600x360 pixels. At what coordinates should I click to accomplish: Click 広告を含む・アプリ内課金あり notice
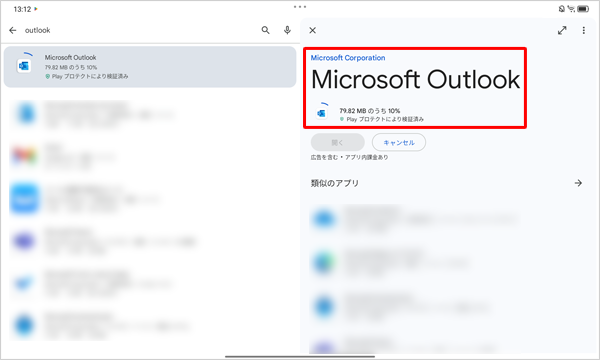[349, 157]
